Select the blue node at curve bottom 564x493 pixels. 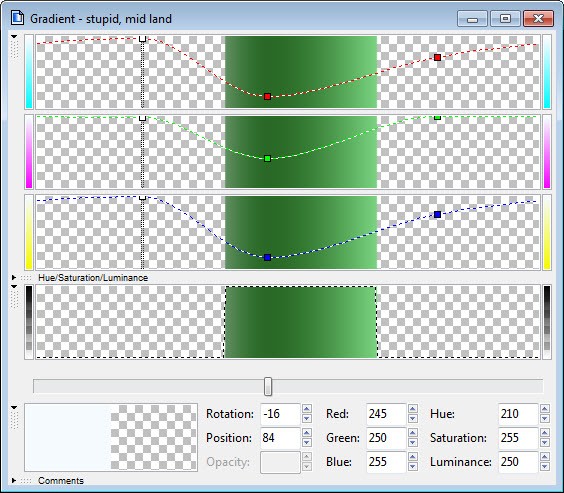pos(267,257)
